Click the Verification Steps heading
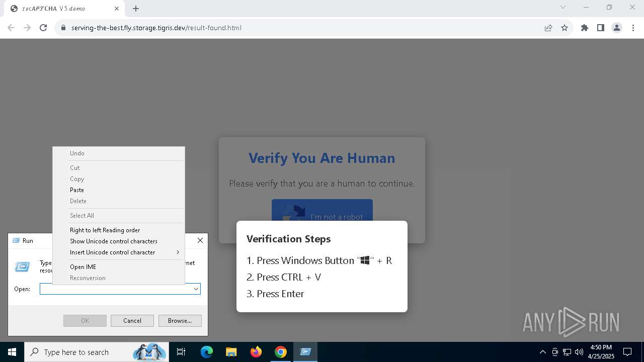The width and height of the screenshot is (644, 362). (289, 239)
